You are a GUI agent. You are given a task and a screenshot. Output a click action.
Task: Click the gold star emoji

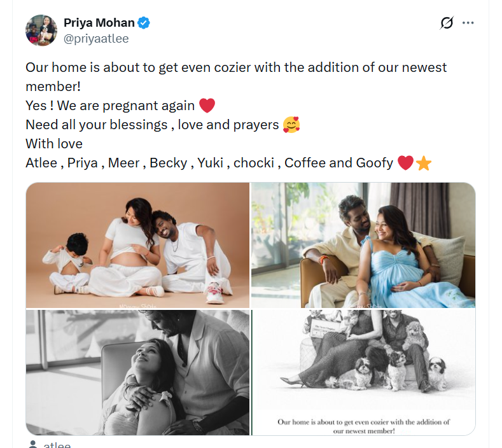tap(424, 164)
